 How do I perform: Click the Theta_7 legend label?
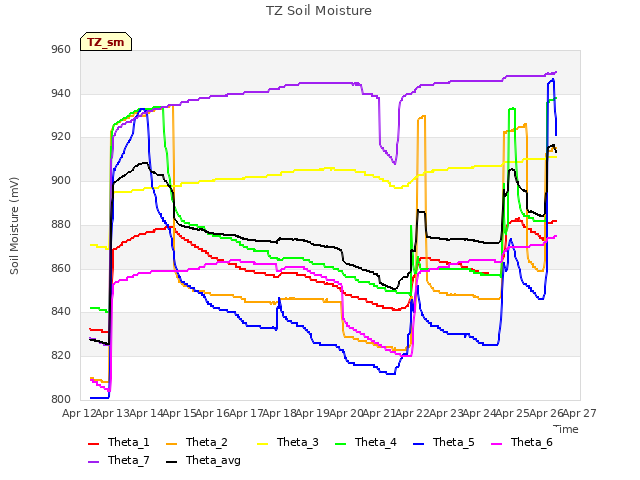click(x=129, y=460)
